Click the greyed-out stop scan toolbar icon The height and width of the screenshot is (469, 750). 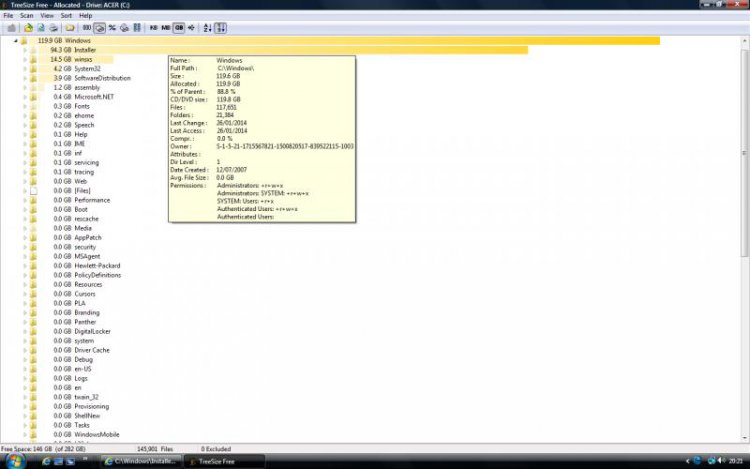tap(11, 28)
